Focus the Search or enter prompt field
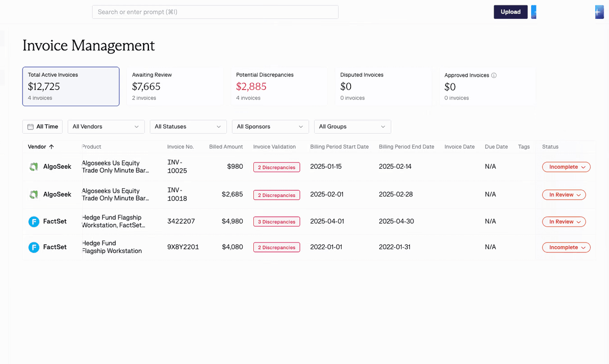 tap(215, 12)
